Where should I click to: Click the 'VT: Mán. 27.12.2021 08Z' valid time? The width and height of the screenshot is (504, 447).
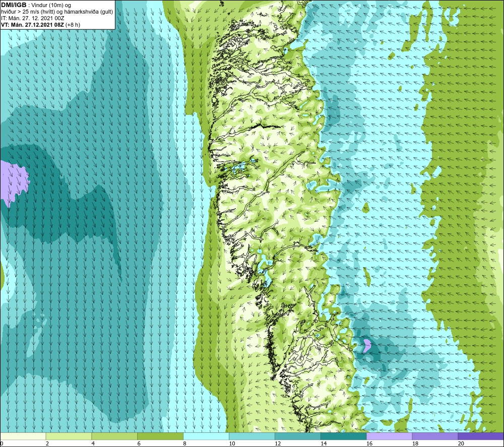pyautogui.click(x=32, y=25)
